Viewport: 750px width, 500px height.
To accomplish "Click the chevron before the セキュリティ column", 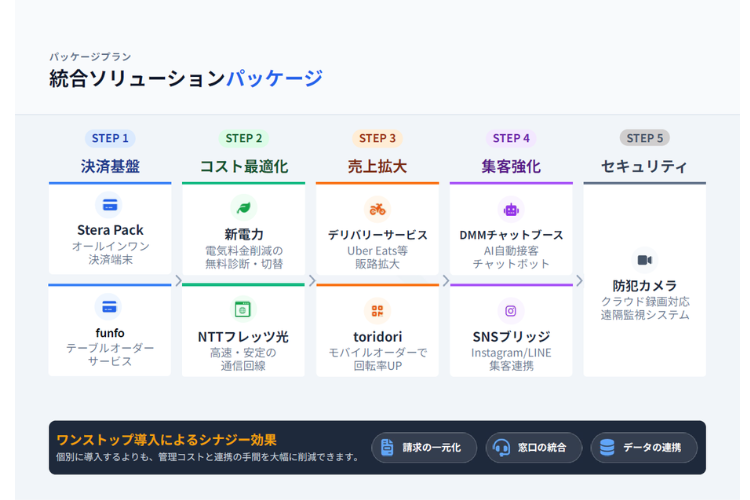I will tap(579, 281).
